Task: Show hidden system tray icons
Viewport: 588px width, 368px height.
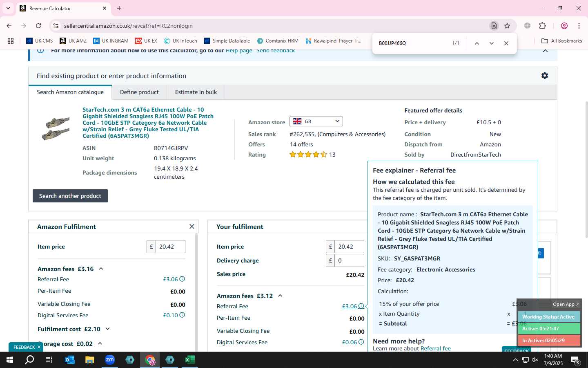Action: click(x=515, y=360)
